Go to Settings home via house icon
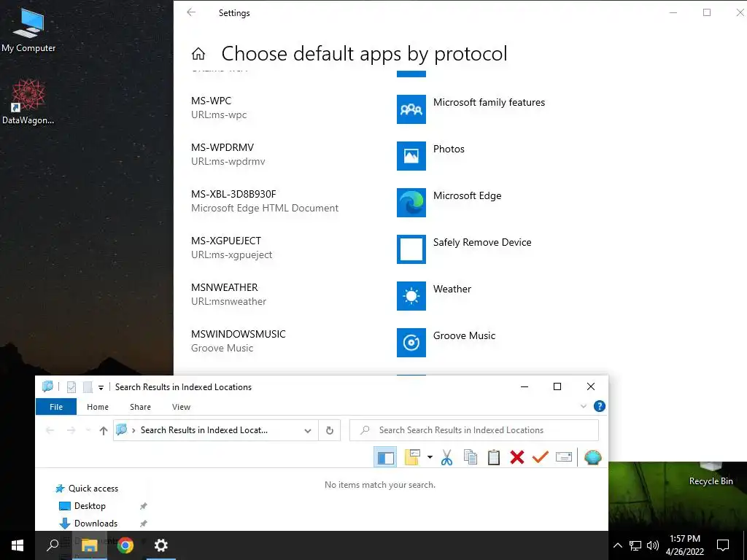The image size is (747, 560). (198, 54)
